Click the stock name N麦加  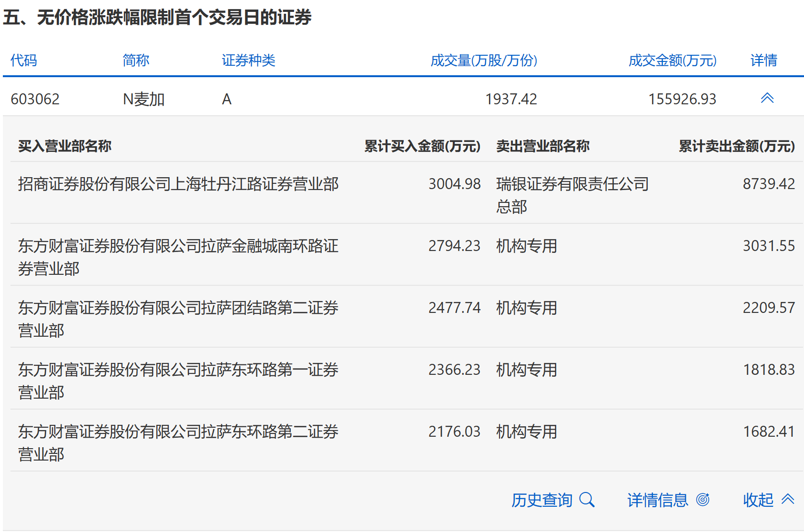143,99
